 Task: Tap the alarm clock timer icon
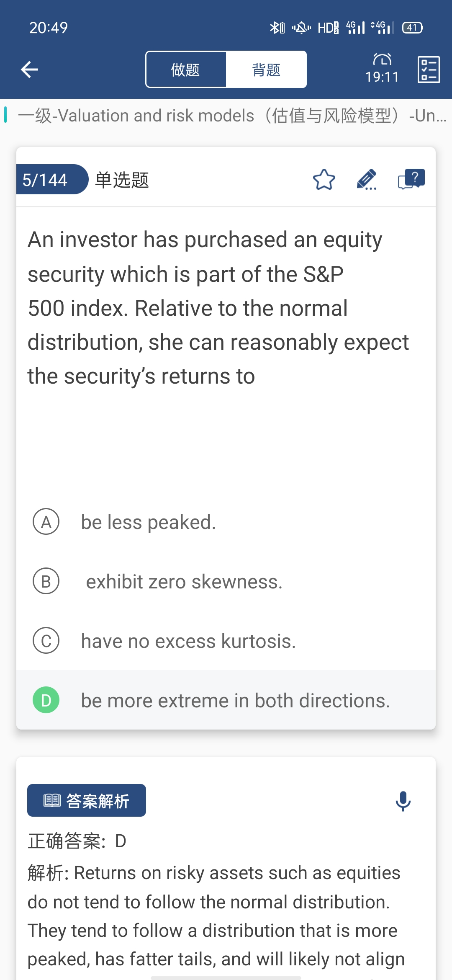tap(382, 59)
